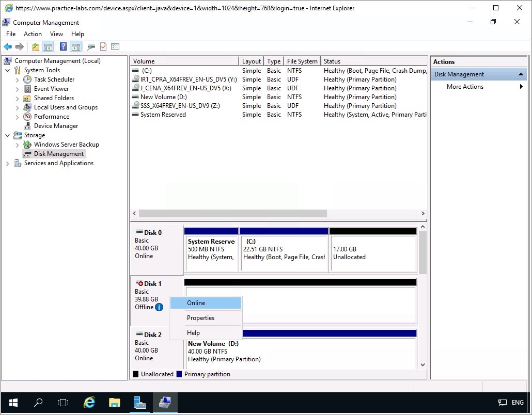Image resolution: width=532 pixels, height=415 pixels.
Task: Click the blue Back arrow in toolbar
Action: pos(8,47)
